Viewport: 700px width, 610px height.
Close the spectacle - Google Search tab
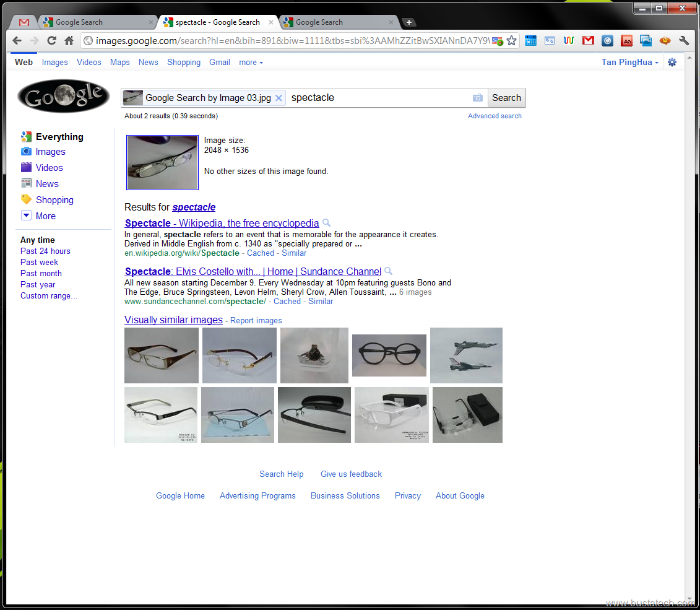[x=270, y=22]
